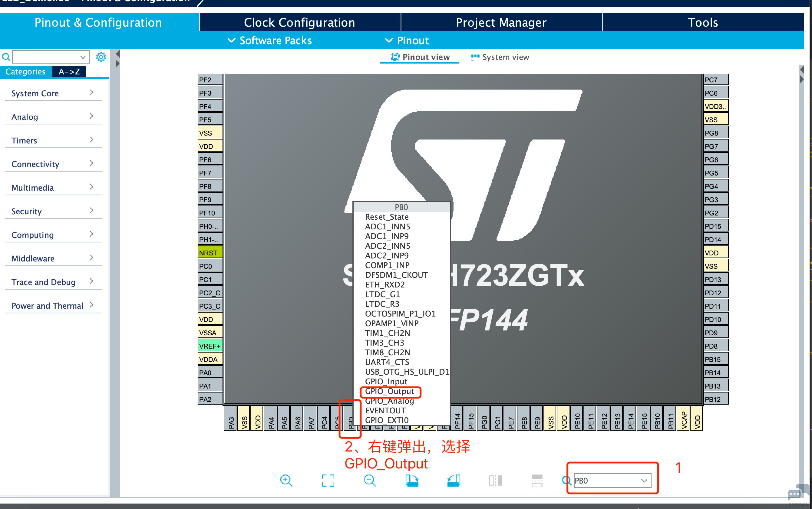Click pin PF2 on the chip
This screenshot has width=812, height=509.
point(210,80)
